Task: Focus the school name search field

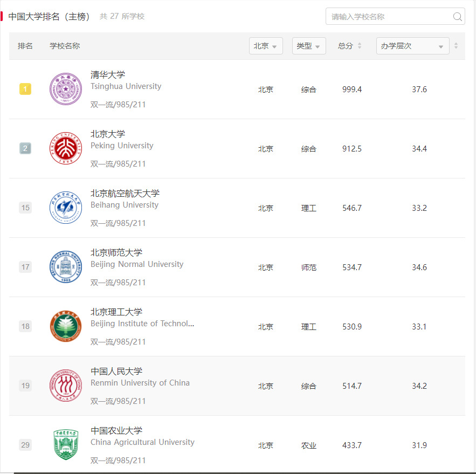Action: click(x=395, y=16)
